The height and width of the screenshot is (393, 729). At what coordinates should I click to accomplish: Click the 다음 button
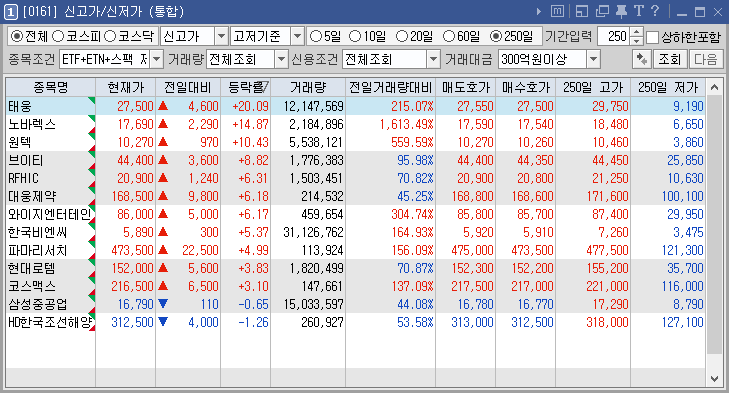pos(705,59)
